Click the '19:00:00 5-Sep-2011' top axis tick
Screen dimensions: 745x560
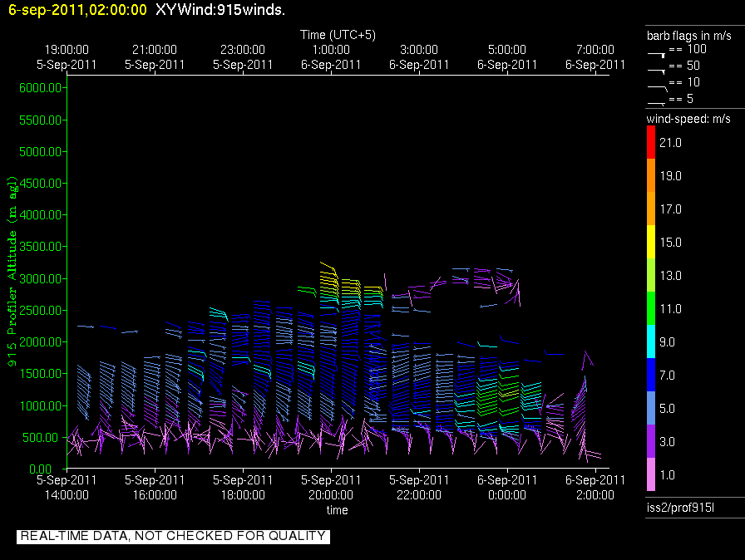(x=67, y=57)
